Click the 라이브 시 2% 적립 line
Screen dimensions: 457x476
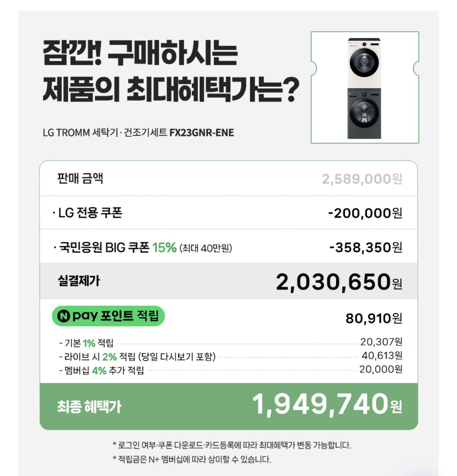pos(230,356)
